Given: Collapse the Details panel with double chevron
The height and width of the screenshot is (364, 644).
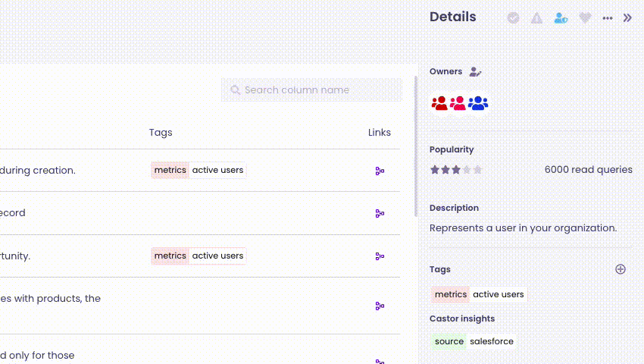Looking at the screenshot, I should tap(627, 18).
